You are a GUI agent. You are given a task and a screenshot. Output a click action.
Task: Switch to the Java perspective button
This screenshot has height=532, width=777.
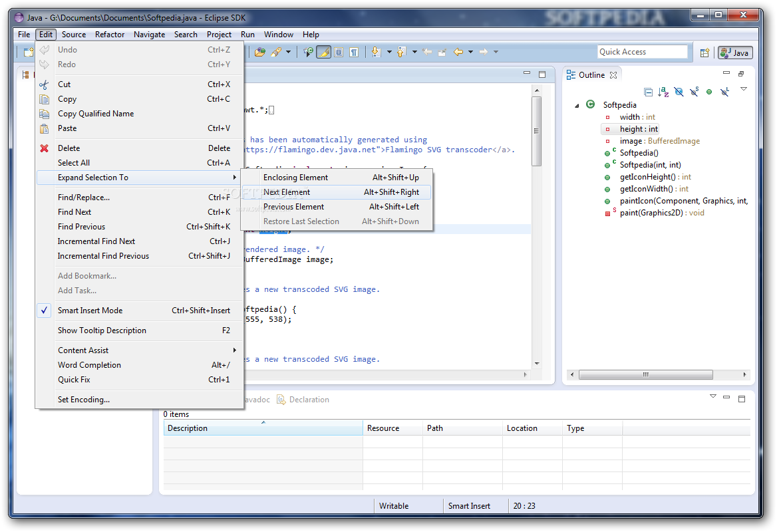coord(736,53)
